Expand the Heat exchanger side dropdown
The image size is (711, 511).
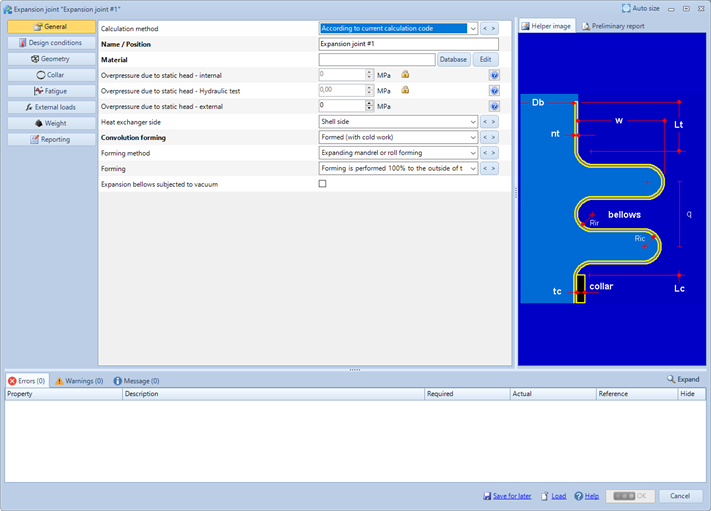coord(472,122)
